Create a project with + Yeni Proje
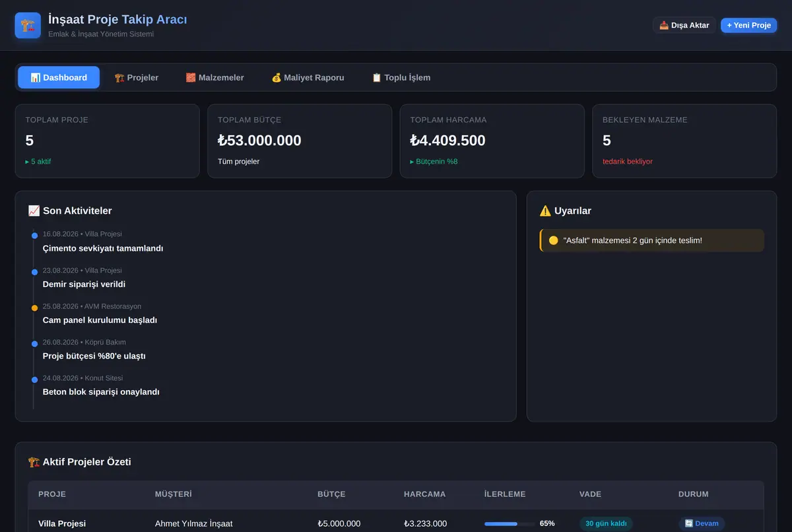 (749, 26)
